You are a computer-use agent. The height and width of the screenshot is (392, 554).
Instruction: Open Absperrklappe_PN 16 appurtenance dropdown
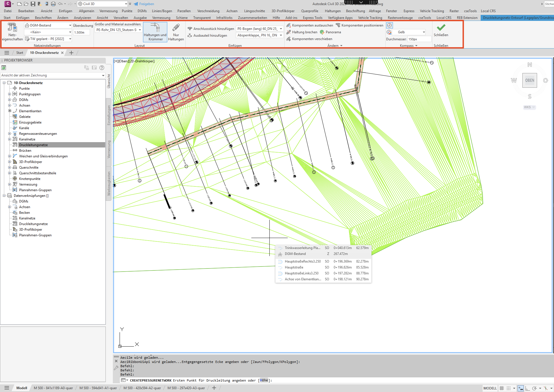pyautogui.click(x=260, y=35)
